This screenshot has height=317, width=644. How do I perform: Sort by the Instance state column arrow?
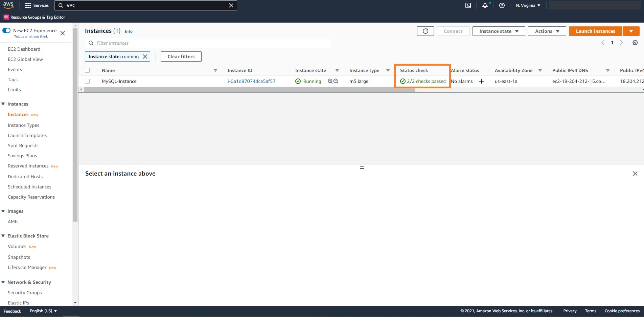(337, 70)
